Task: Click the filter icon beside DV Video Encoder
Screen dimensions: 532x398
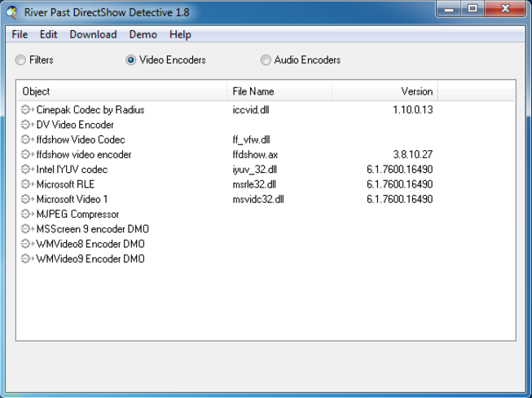Action: click(x=28, y=125)
